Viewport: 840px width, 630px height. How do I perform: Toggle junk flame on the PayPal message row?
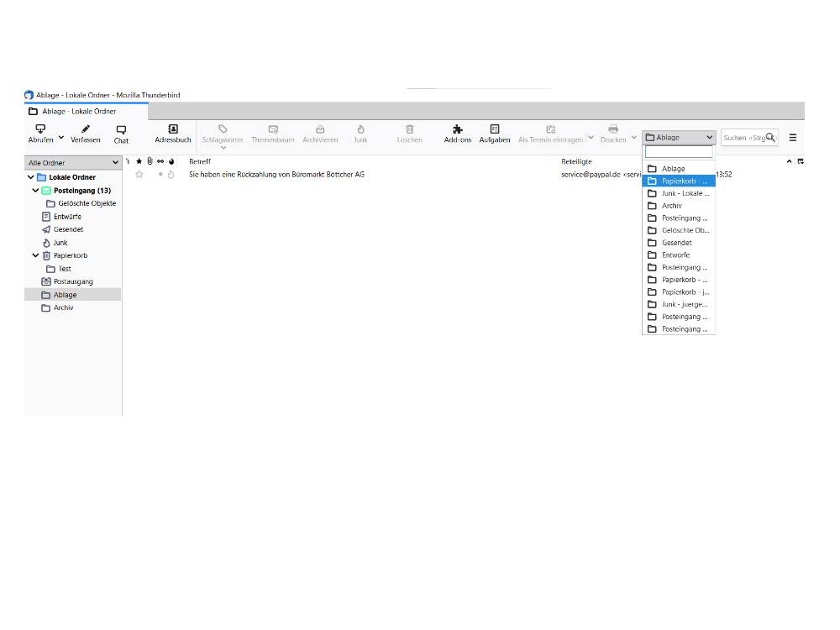pos(171,175)
